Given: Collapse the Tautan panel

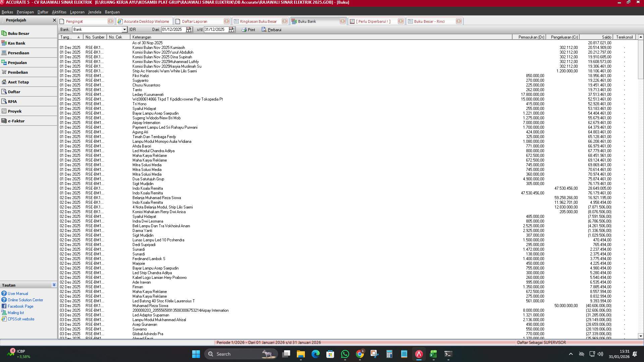Looking at the screenshot, I should pyautogui.click(x=54, y=285).
